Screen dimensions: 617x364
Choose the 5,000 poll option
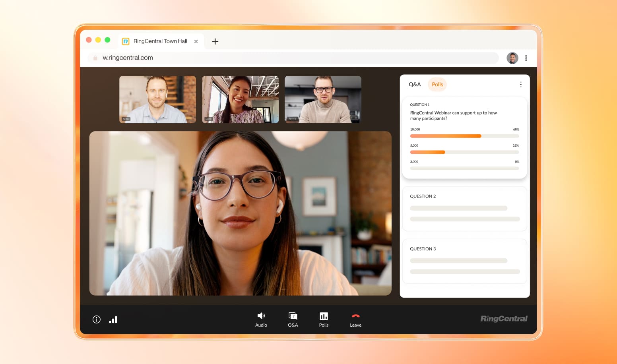464,152
